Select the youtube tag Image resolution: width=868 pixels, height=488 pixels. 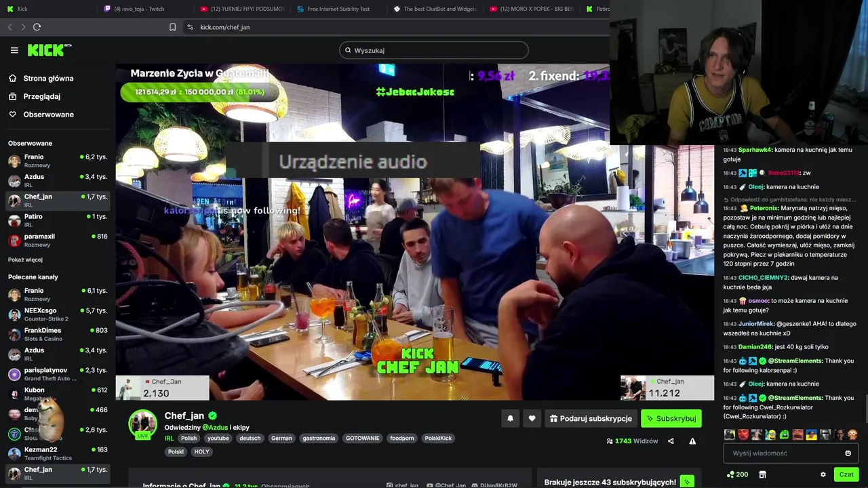(218, 439)
